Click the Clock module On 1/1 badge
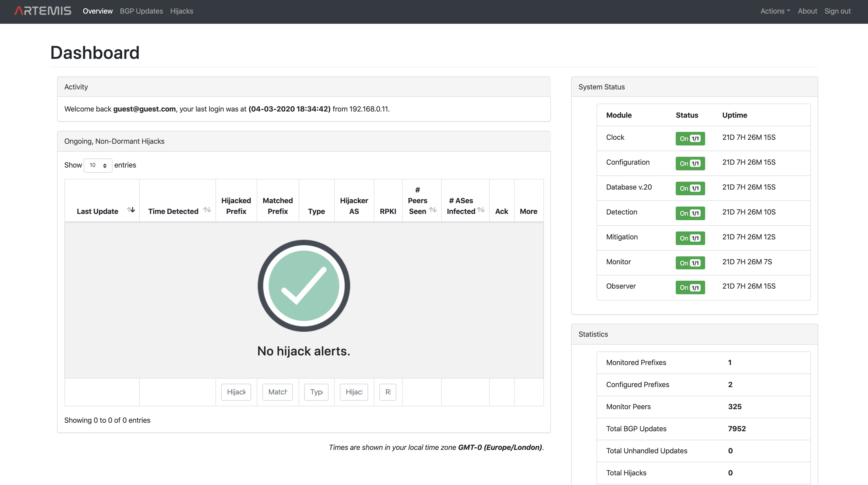 click(690, 139)
